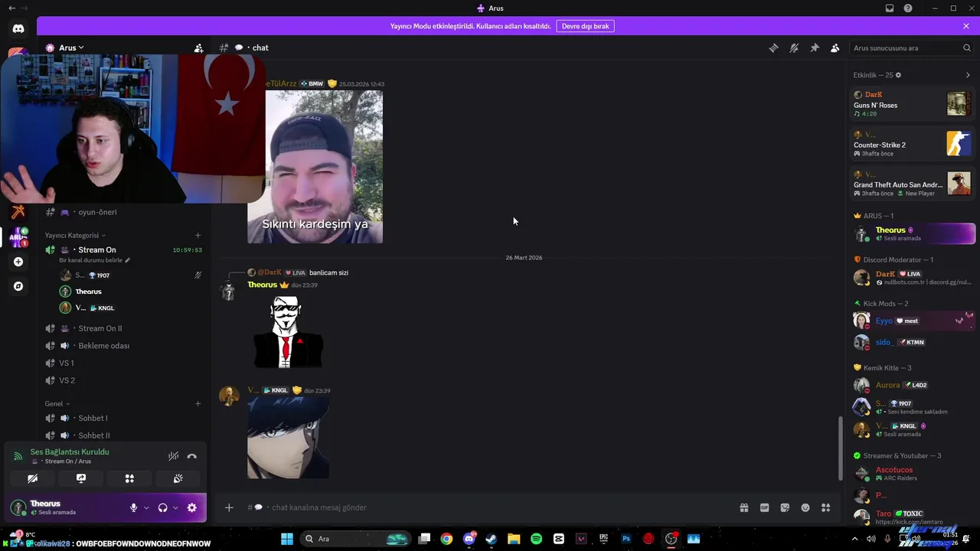Toggle the camera on in voice panel
This screenshot has height=551, width=980.
click(x=32, y=478)
